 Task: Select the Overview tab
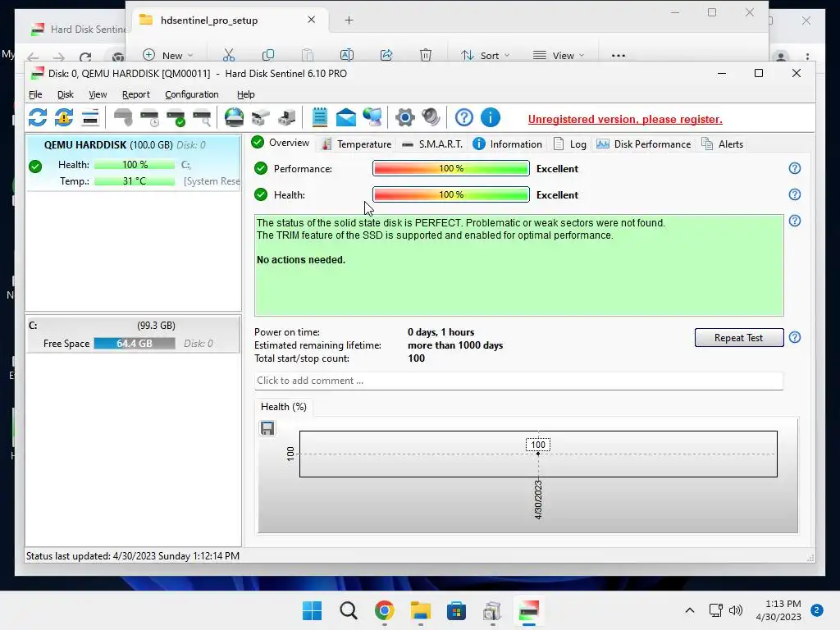click(x=281, y=143)
